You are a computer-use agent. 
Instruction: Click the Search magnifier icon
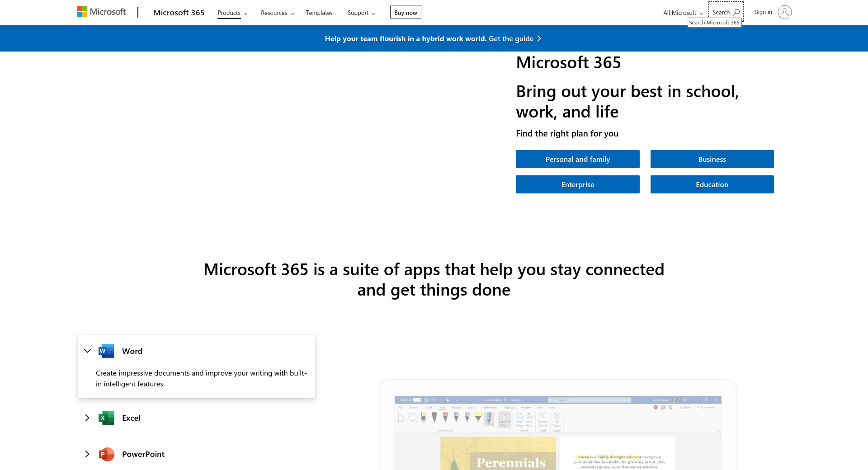click(736, 12)
